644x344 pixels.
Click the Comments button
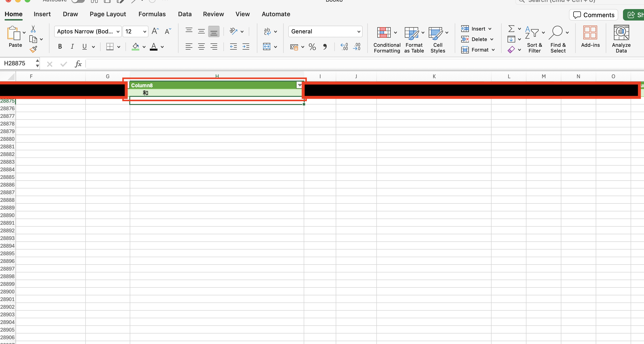[x=594, y=15]
